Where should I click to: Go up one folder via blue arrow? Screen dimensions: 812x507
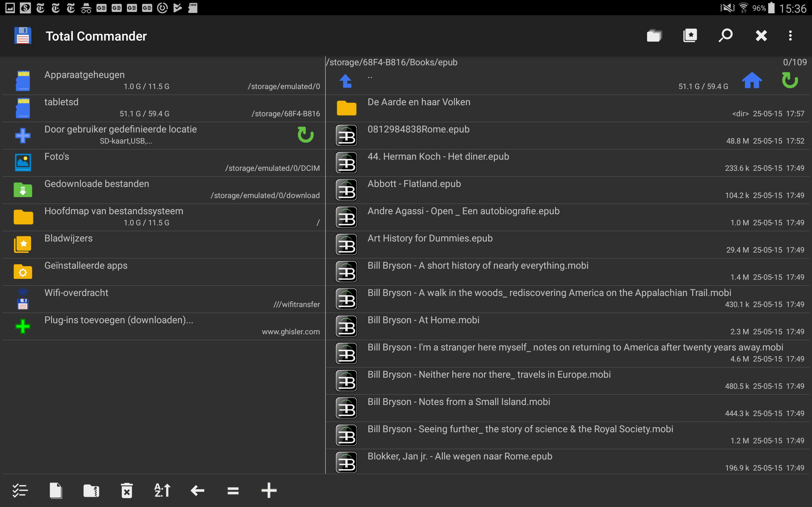[x=346, y=81]
